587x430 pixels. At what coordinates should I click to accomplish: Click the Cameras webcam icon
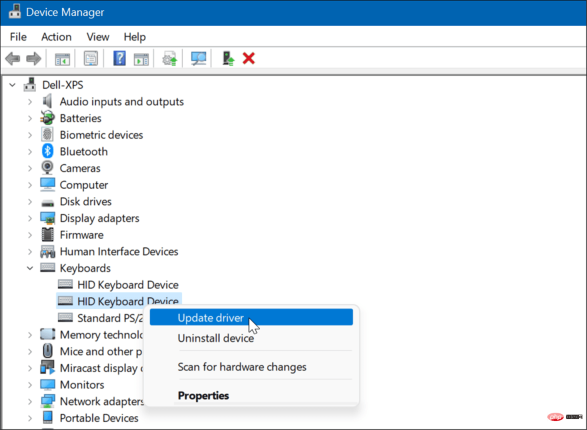[47, 168]
